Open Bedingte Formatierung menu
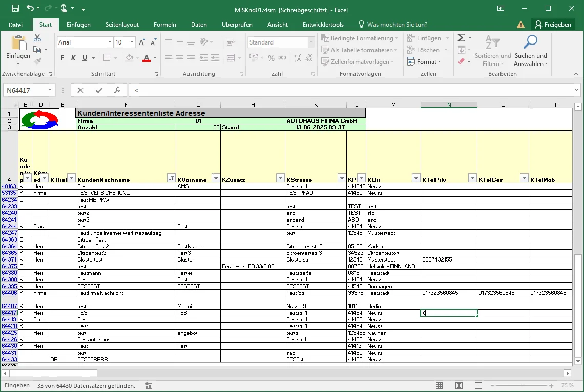This screenshot has width=584, height=392. click(360, 38)
